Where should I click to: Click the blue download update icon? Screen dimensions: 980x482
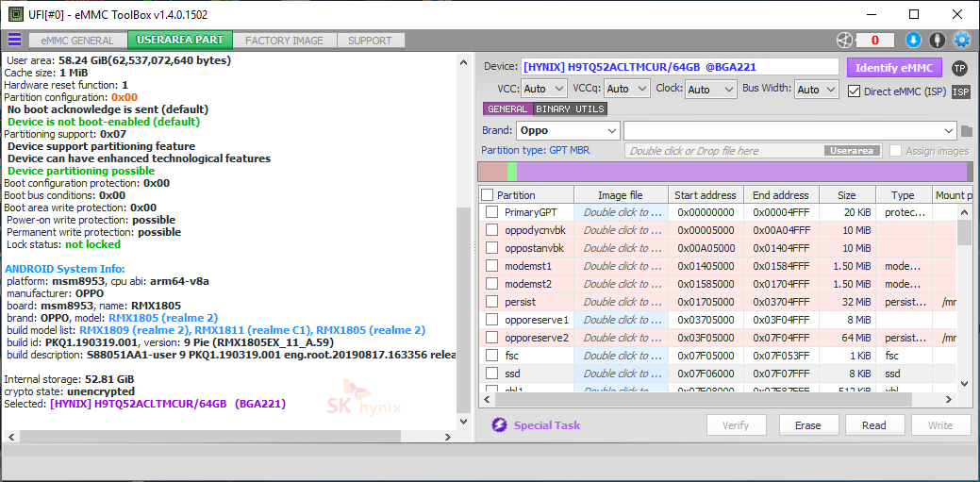(x=913, y=40)
